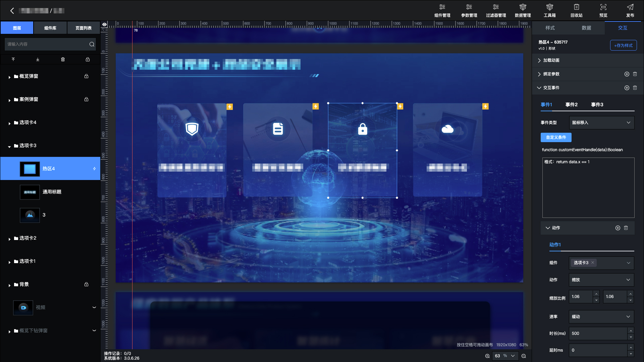
Task: Increase 时长(ms) value
Action: pyautogui.click(x=631, y=330)
